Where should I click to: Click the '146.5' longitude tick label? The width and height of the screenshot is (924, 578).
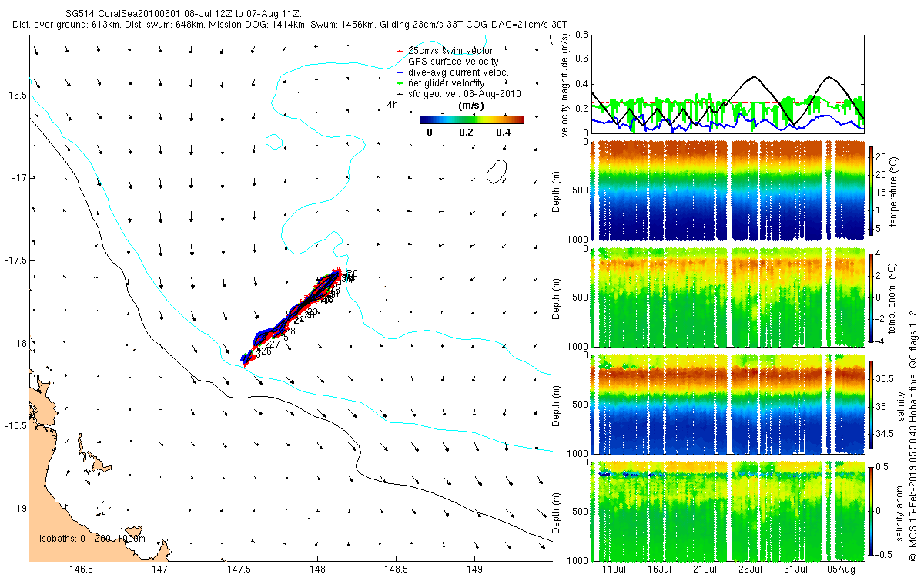coord(81,570)
